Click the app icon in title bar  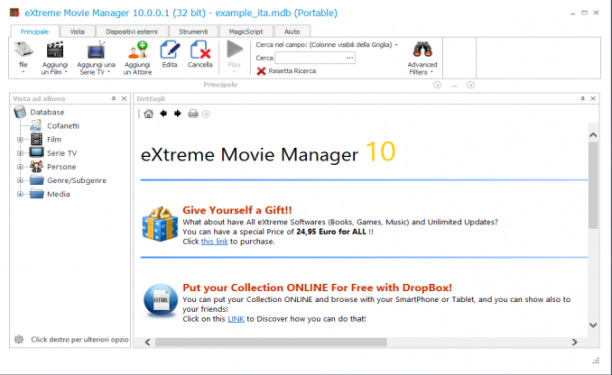tap(14, 13)
